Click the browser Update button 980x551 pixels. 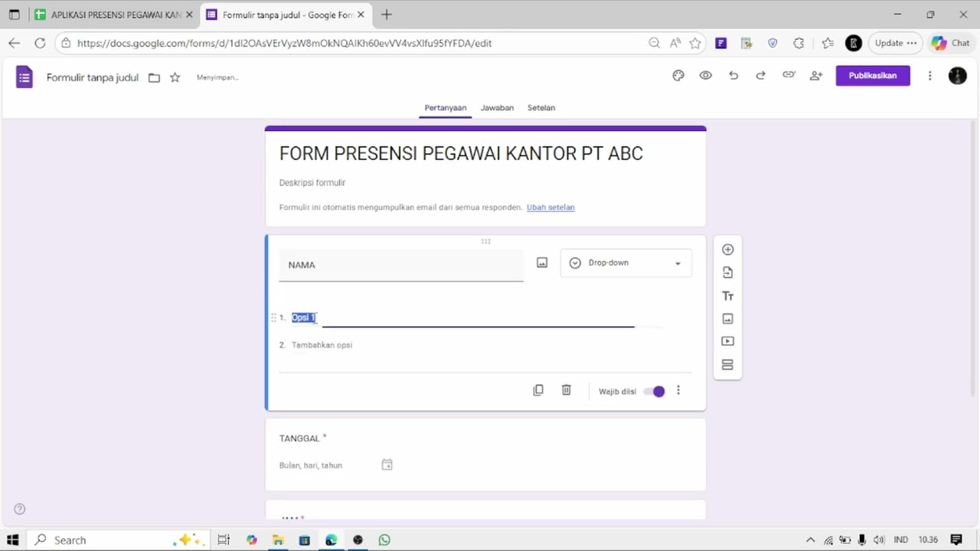coord(896,43)
